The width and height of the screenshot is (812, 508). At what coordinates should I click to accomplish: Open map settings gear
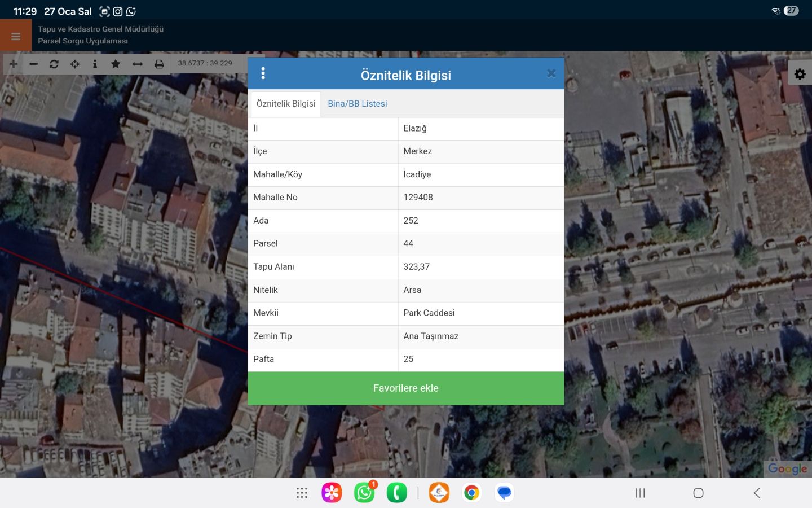pos(800,74)
